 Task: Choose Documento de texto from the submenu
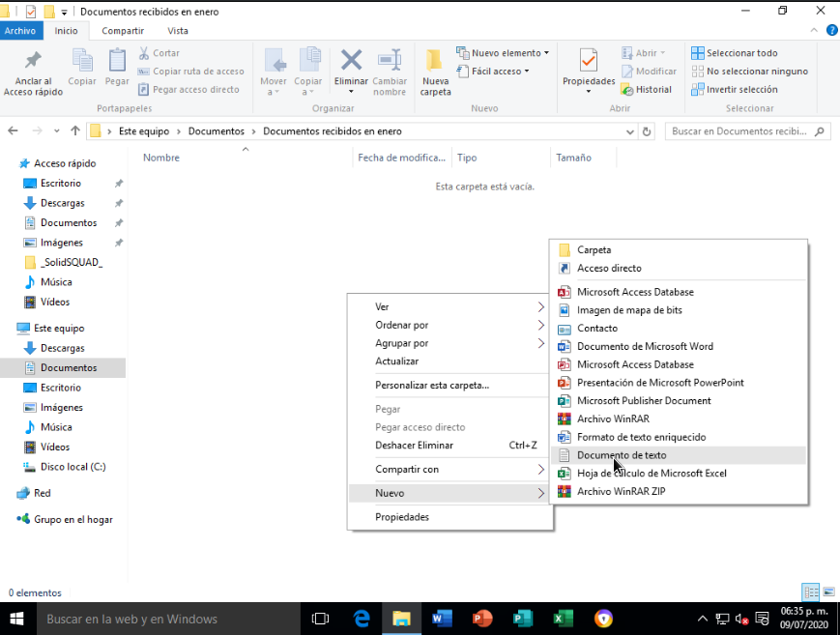[x=621, y=455]
